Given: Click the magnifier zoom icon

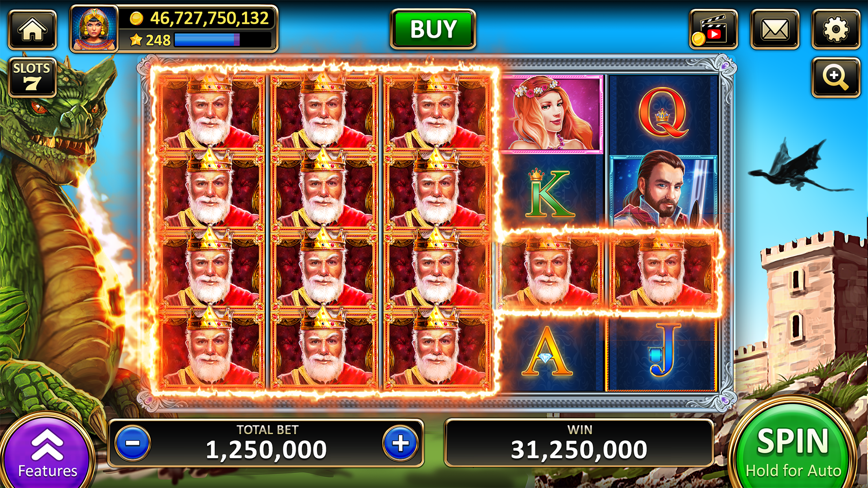Looking at the screenshot, I should 836,77.
